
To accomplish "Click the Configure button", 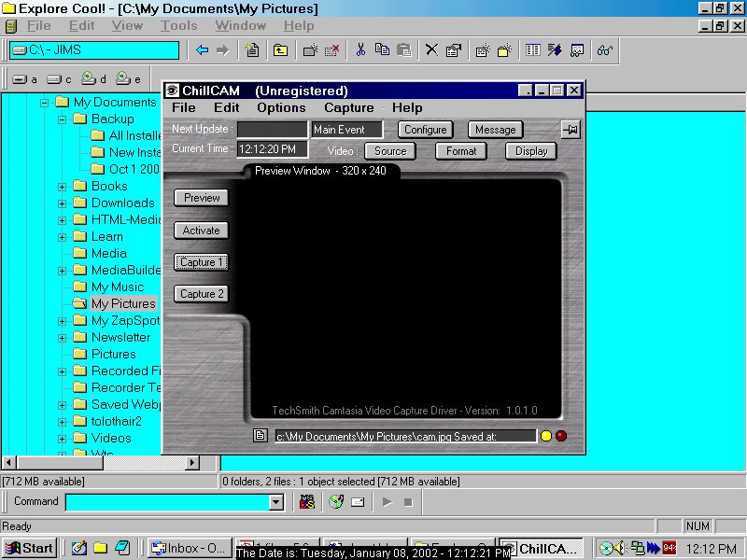I will pos(426,130).
